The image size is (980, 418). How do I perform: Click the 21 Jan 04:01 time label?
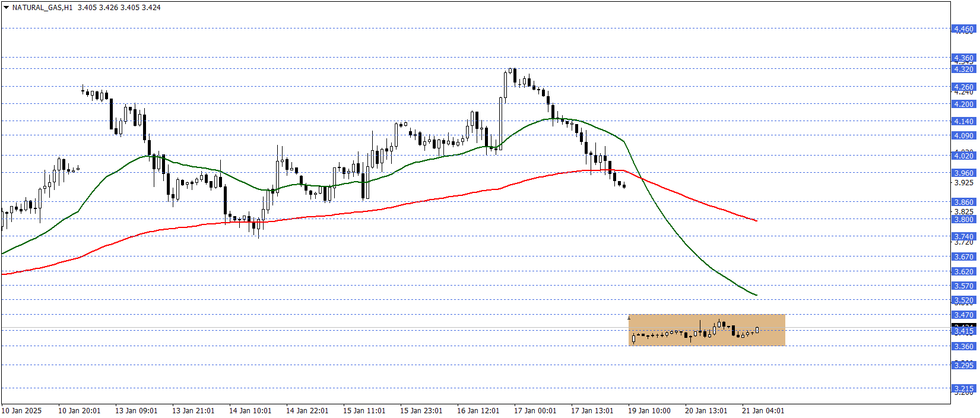point(763,411)
